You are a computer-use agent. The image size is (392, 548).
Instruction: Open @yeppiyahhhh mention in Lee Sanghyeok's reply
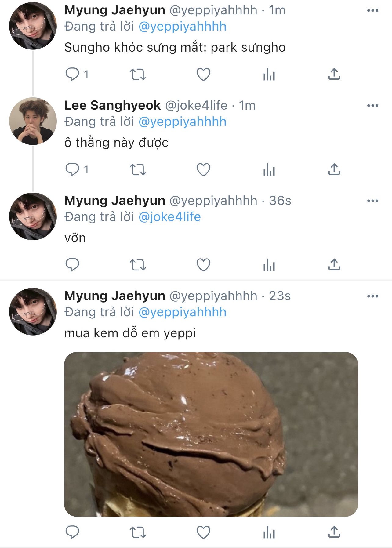[182, 122]
